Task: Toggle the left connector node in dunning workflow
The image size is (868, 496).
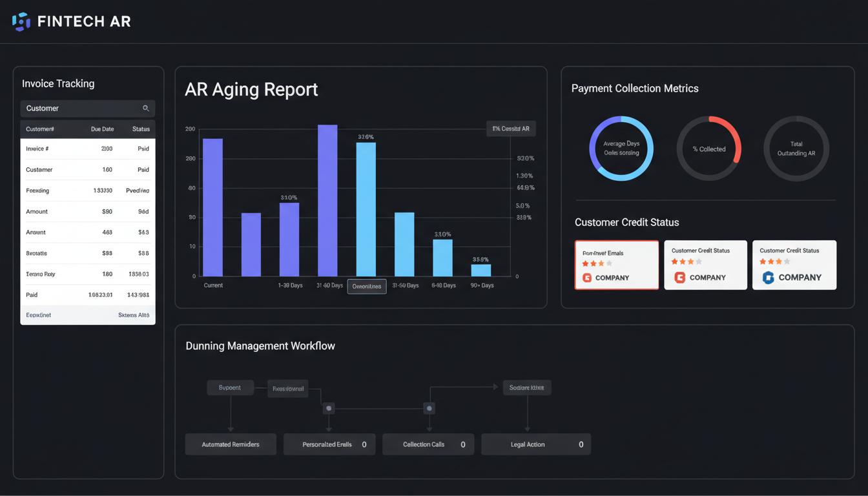Action: click(x=328, y=408)
